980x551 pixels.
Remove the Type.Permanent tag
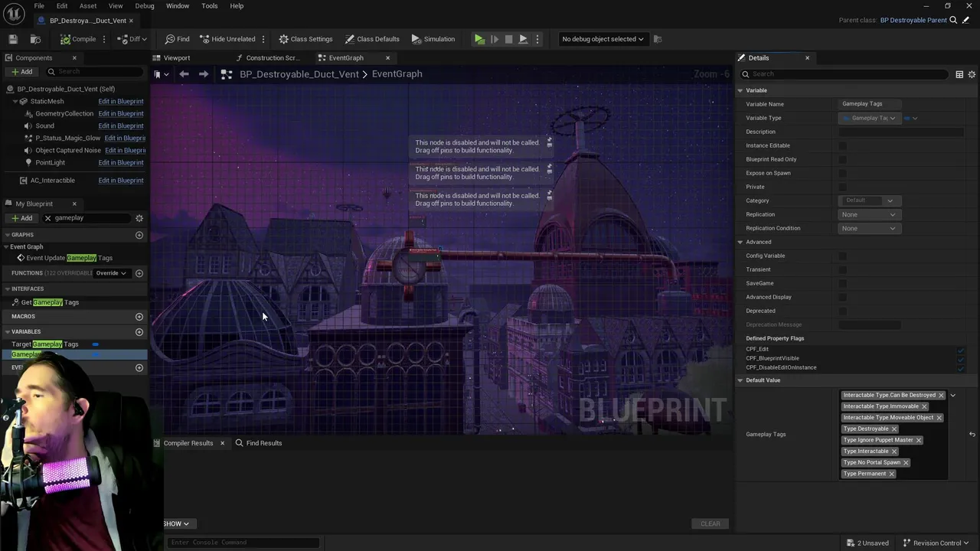(x=891, y=474)
